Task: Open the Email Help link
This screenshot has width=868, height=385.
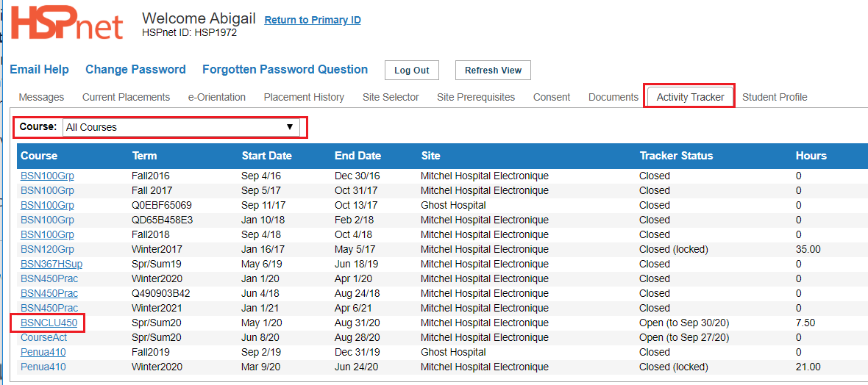Action: click(x=39, y=69)
